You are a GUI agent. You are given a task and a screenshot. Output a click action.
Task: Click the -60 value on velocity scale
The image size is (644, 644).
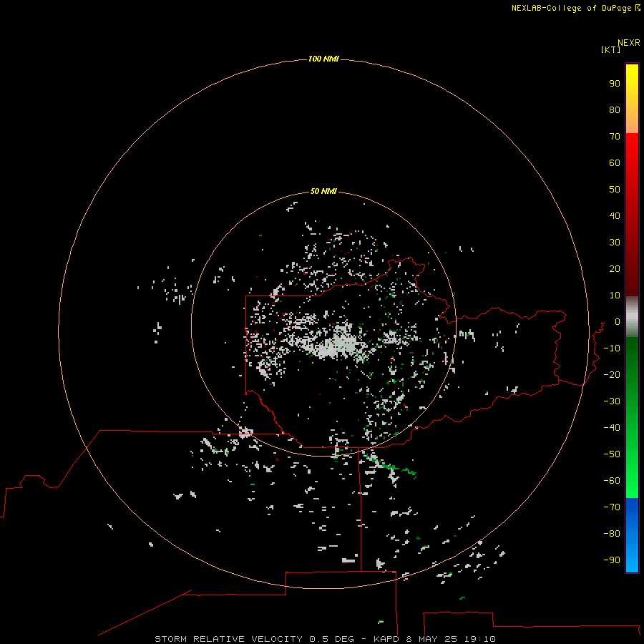point(612,481)
